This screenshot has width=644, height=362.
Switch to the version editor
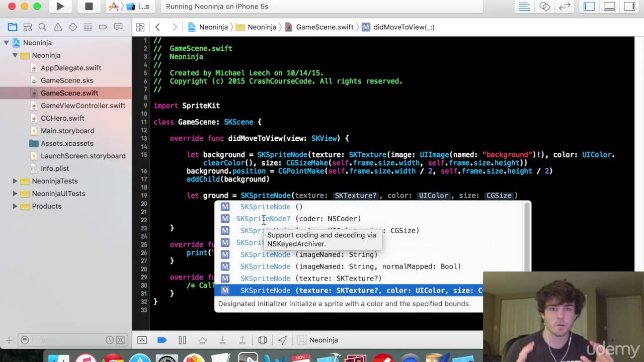565,7
